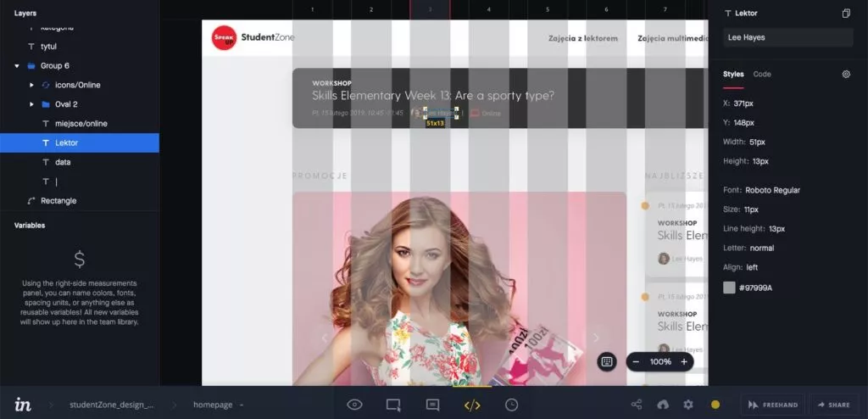This screenshot has width=868, height=419.
Task: Switch to the Code tab
Action: point(762,75)
